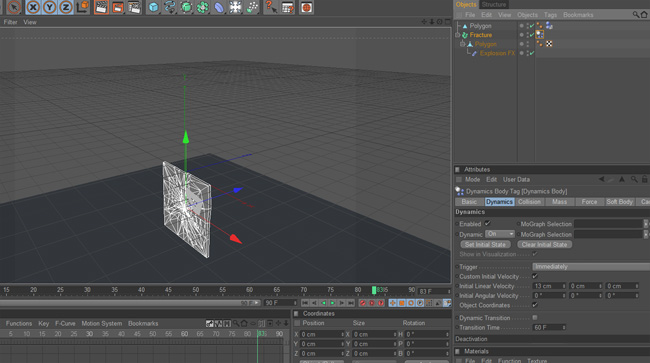Play animation forwards
650x363 pixels.
coord(332,303)
